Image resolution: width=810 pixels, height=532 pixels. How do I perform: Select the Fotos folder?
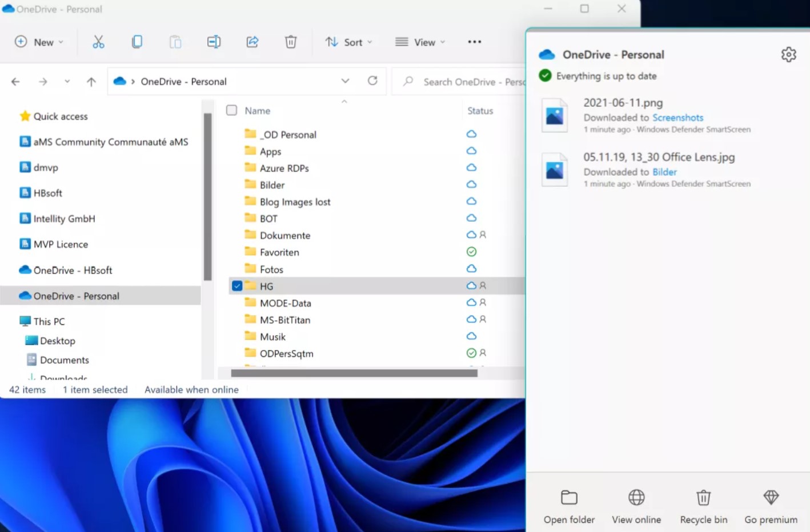(271, 269)
